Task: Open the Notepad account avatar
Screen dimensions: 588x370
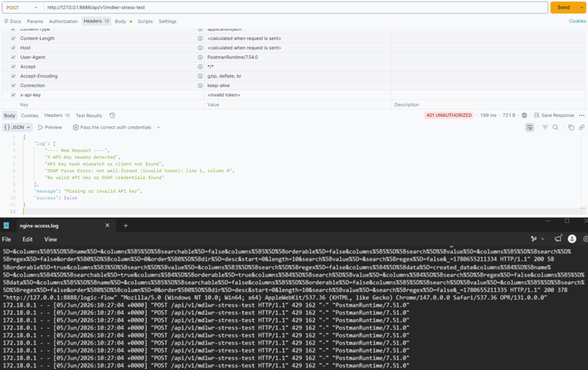Action: pos(572,238)
